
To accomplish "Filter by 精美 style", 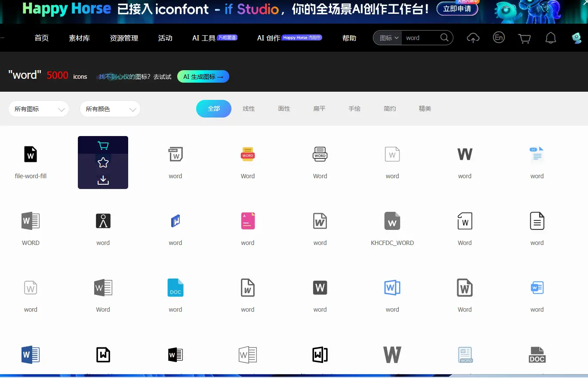I will point(425,108).
